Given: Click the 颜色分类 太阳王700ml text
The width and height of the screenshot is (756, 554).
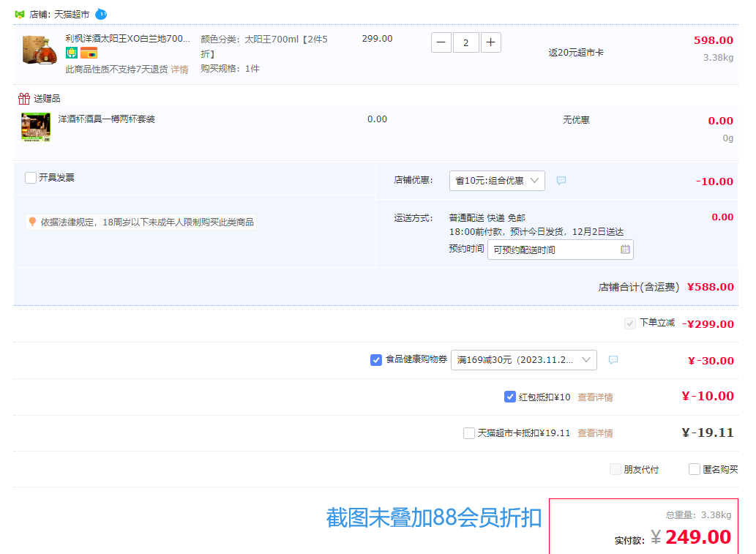Looking at the screenshot, I should [264, 46].
